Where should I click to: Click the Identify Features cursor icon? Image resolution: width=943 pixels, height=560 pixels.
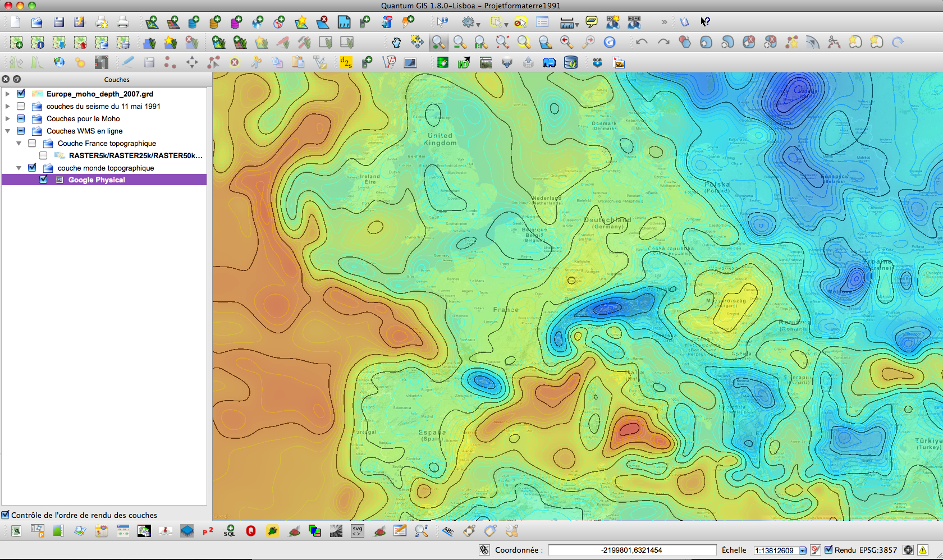[442, 22]
